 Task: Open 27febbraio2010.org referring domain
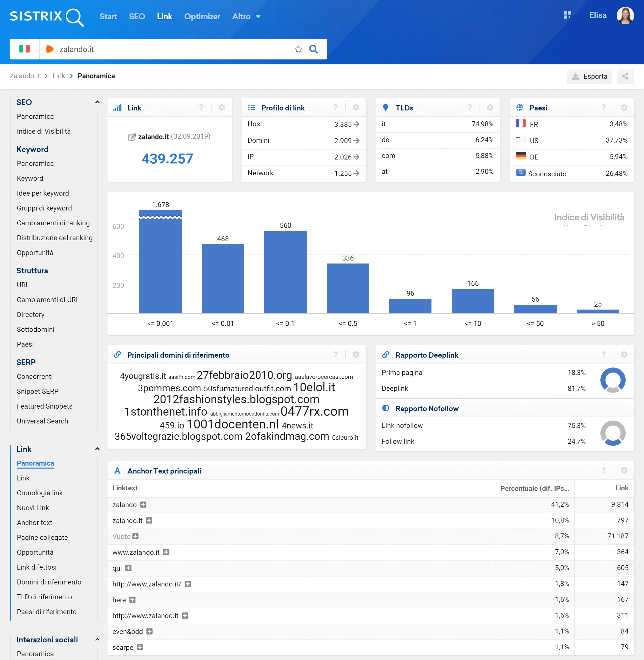[244, 375]
